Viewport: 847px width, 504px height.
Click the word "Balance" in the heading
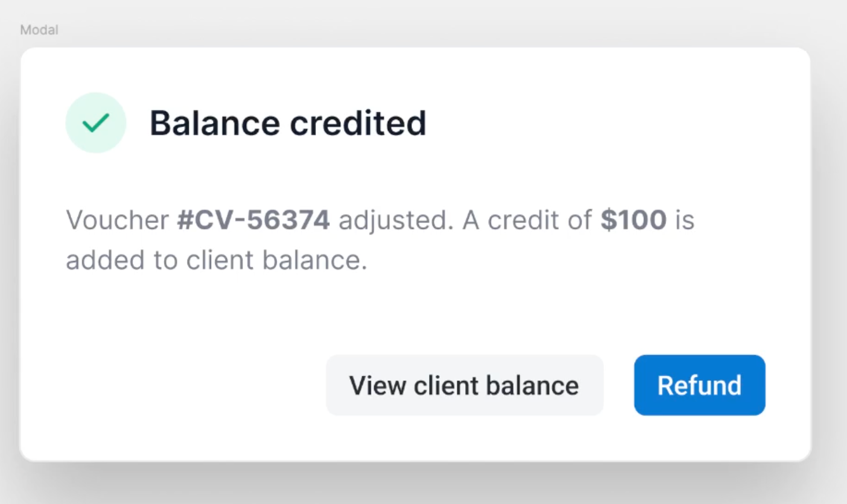tap(214, 123)
